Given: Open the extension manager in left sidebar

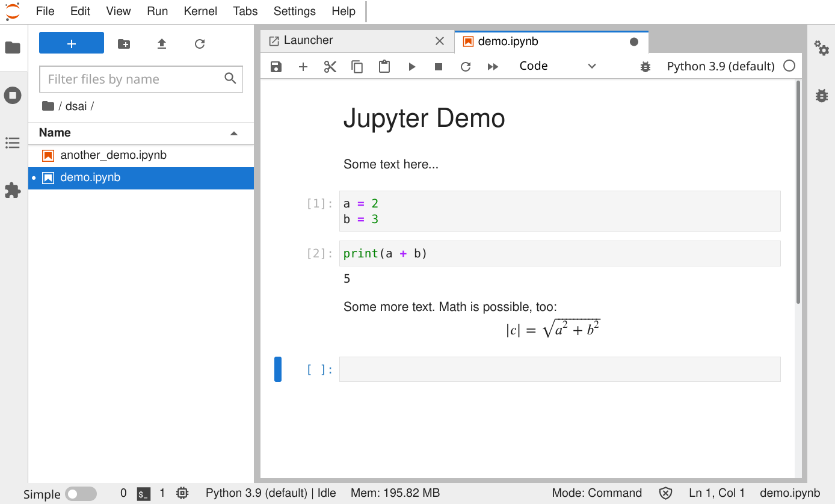Looking at the screenshot, I should pos(13,190).
